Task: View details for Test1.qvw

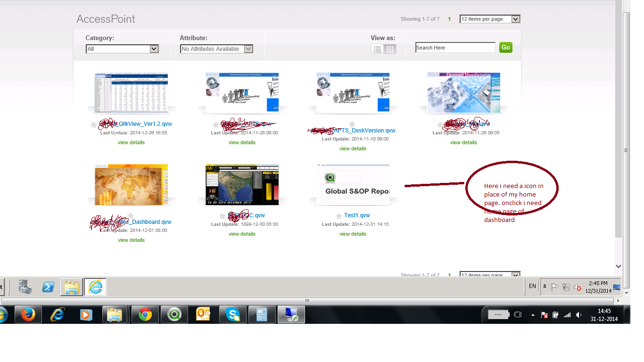Action: (x=353, y=234)
